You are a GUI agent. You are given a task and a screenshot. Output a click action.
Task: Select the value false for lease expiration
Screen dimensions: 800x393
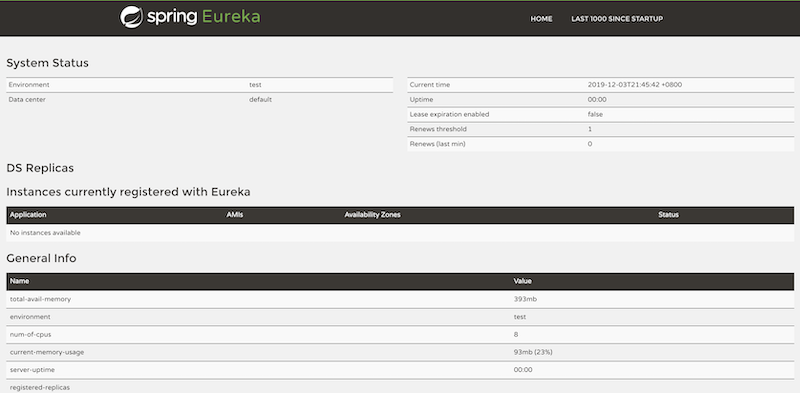595,114
